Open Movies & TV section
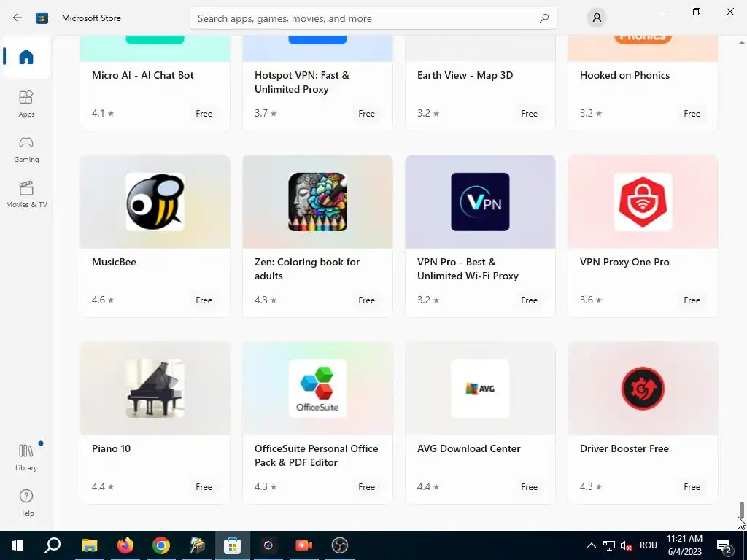This screenshot has height=560, width=747. click(26, 194)
